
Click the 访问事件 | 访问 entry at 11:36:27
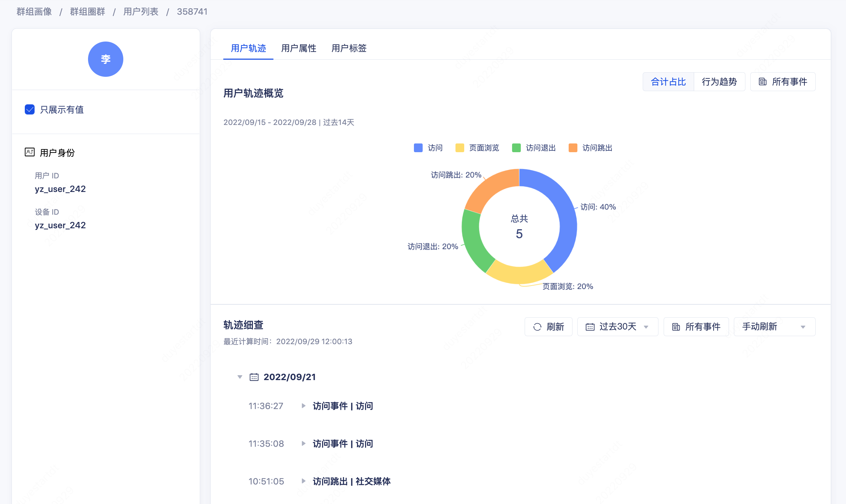[343, 406]
